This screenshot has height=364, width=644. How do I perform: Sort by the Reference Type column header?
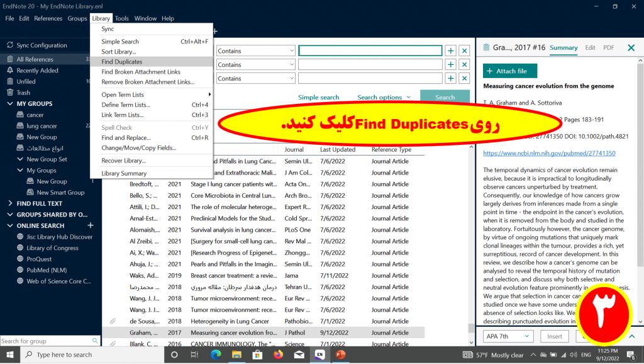[391, 150]
